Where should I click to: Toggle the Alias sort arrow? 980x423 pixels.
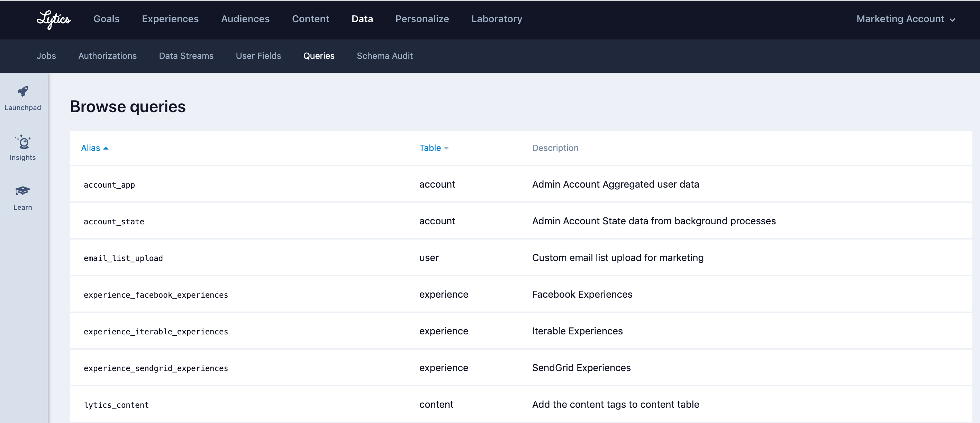106,148
